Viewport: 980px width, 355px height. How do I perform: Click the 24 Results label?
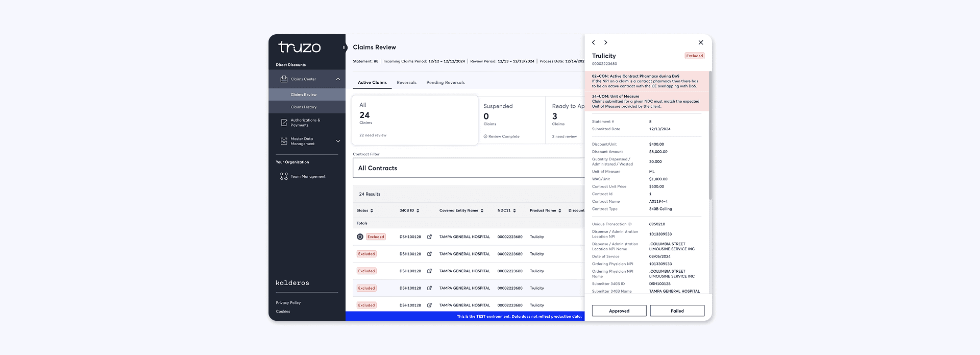(x=370, y=194)
